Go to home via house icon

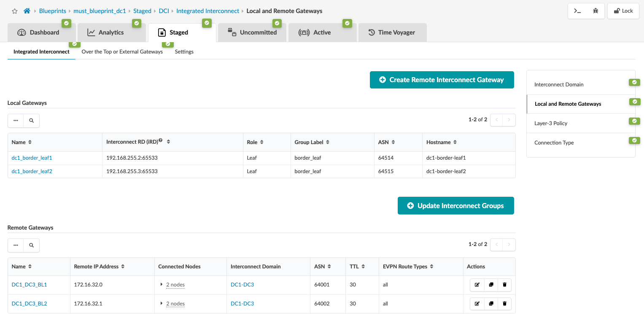pyautogui.click(x=27, y=11)
